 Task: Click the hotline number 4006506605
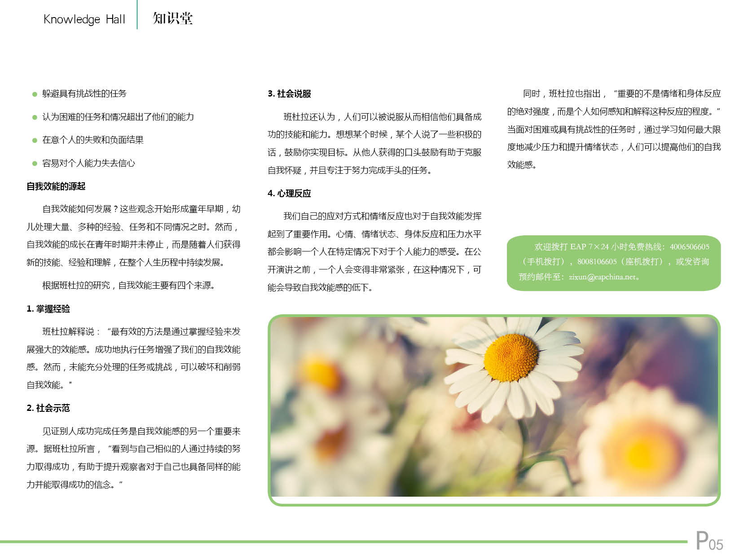click(x=689, y=247)
